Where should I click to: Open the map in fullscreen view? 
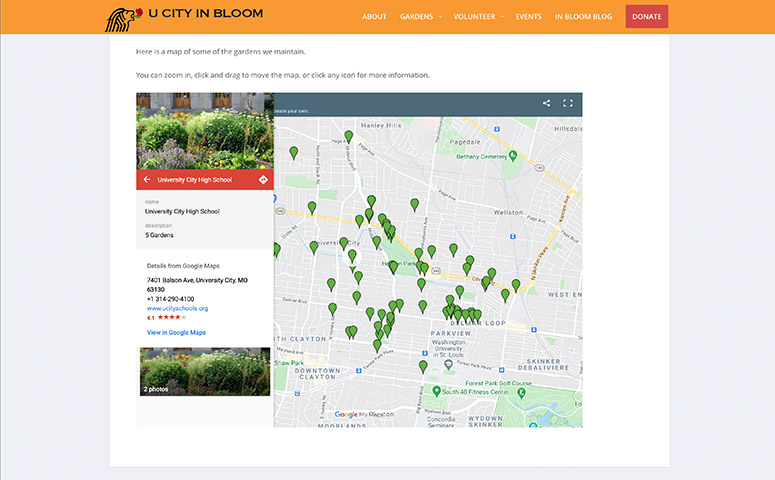[568, 103]
